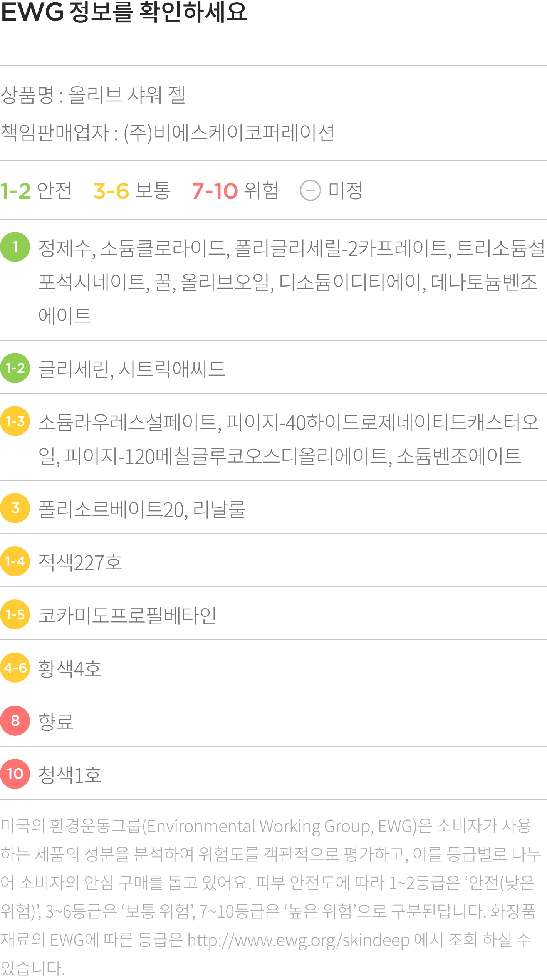Click the yellow grade 3 badge
This screenshot has width=547, height=980.
15,508
